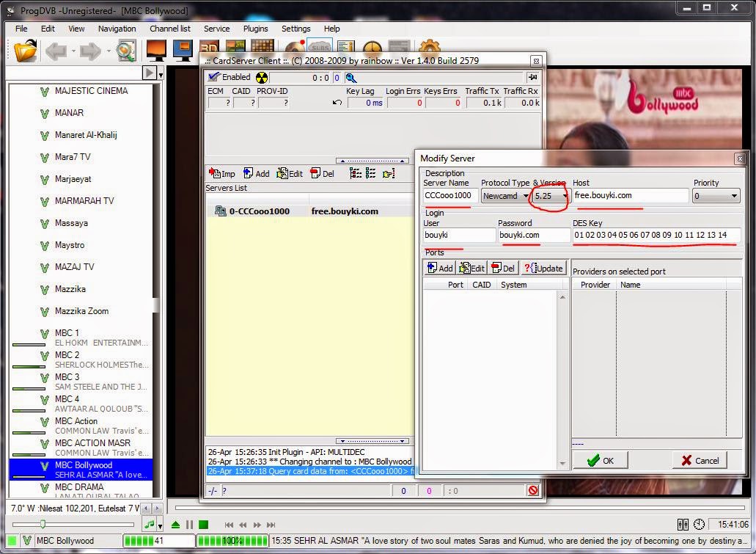756x554 pixels.
Task: Click the User input field
Action: [458, 235]
